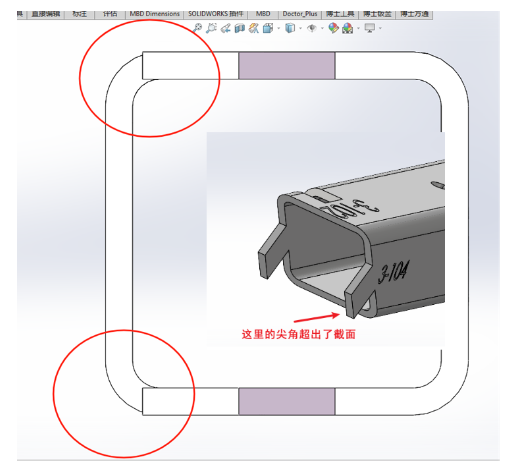Open the SOLIDWORKS 插件 tab
This screenshot has width=516, height=464.
point(216,14)
